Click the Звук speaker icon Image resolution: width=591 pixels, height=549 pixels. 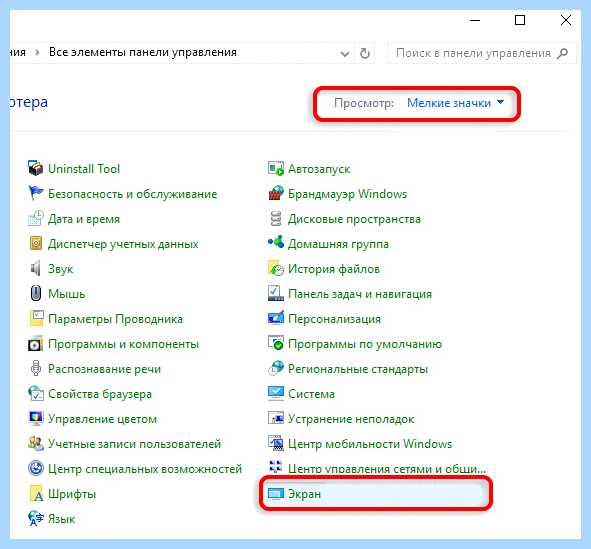[36, 268]
